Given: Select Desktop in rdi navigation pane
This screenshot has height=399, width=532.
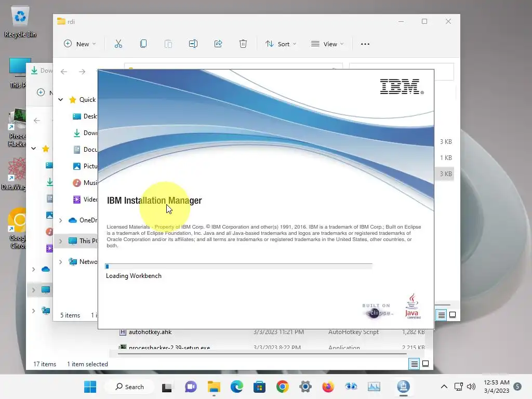Looking at the screenshot, I should click(85, 116).
